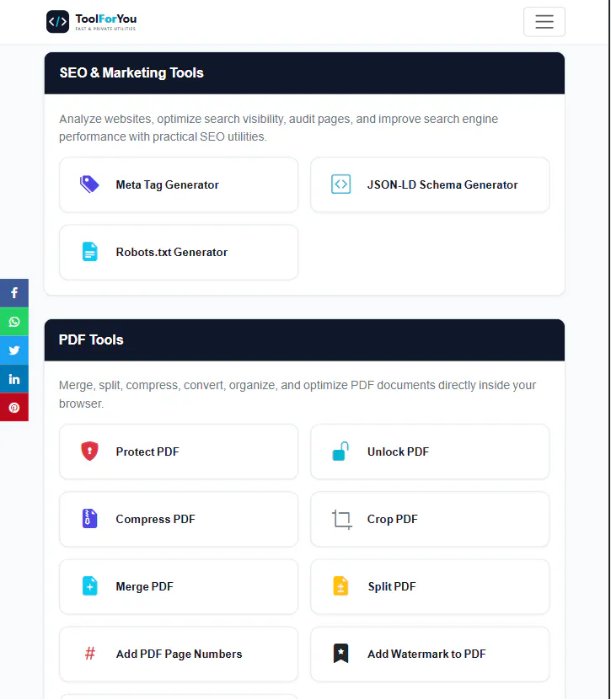This screenshot has height=700, width=611.
Task: Click the watermark bookmark-star icon
Action: click(x=340, y=654)
